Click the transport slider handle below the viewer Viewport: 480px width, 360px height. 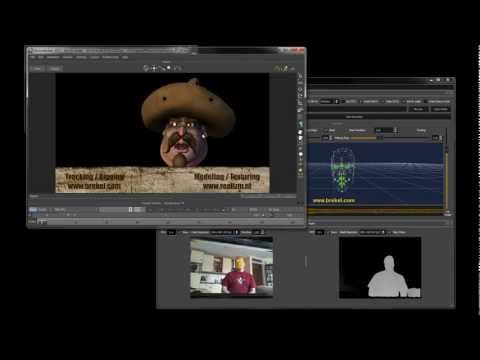(x=130, y=210)
